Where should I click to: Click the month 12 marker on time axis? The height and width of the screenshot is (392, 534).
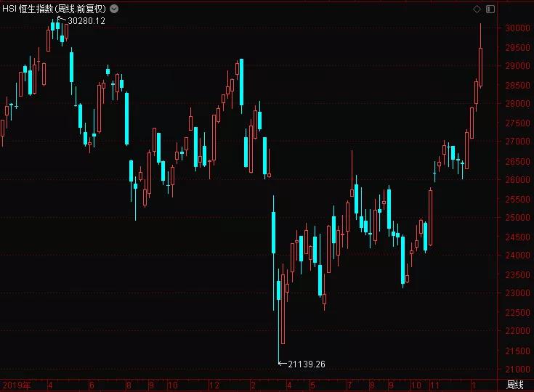coord(214,385)
